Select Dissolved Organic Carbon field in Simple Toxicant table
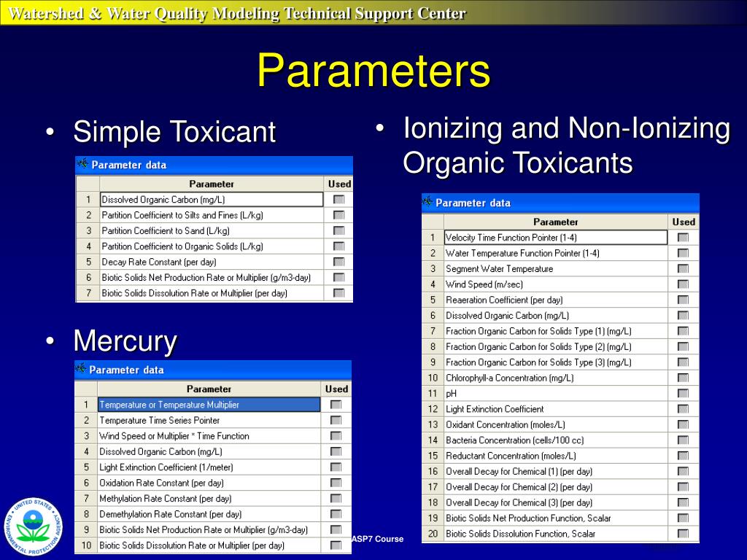Image resolution: width=747 pixels, height=560 pixels. point(212,200)
